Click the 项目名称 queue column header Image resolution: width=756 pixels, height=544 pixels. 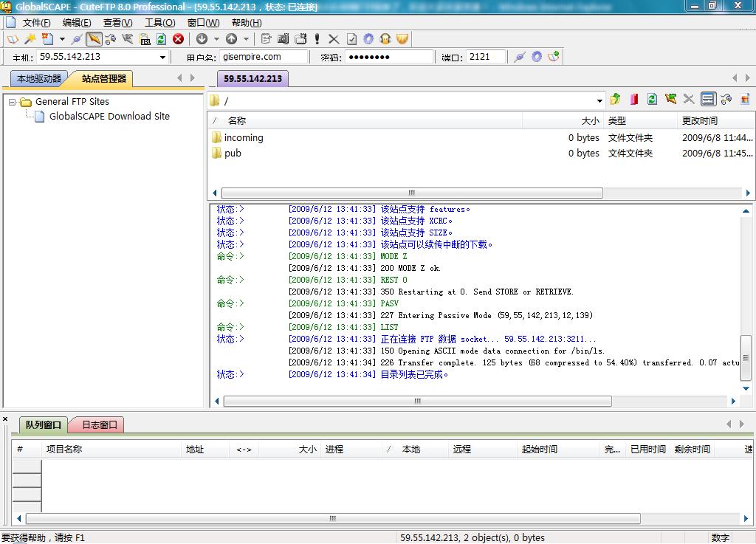coord(111,449)
